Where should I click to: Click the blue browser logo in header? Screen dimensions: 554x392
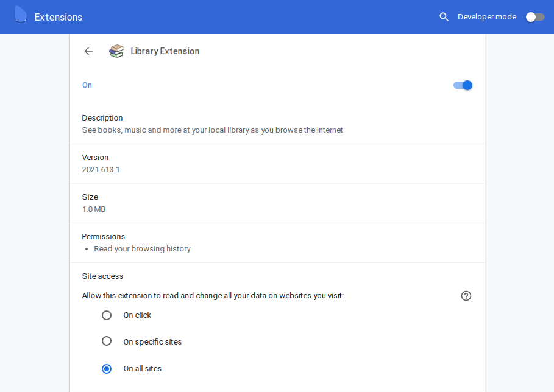click(x=20, y=15)
